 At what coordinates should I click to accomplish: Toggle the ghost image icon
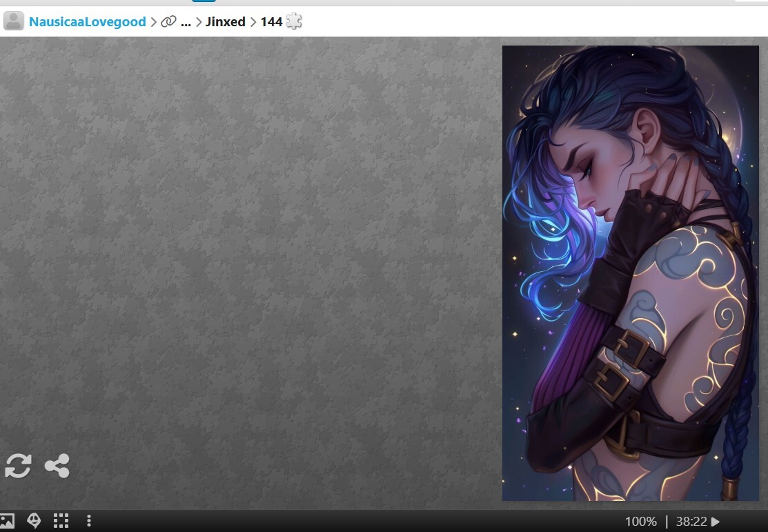[34, 520]
